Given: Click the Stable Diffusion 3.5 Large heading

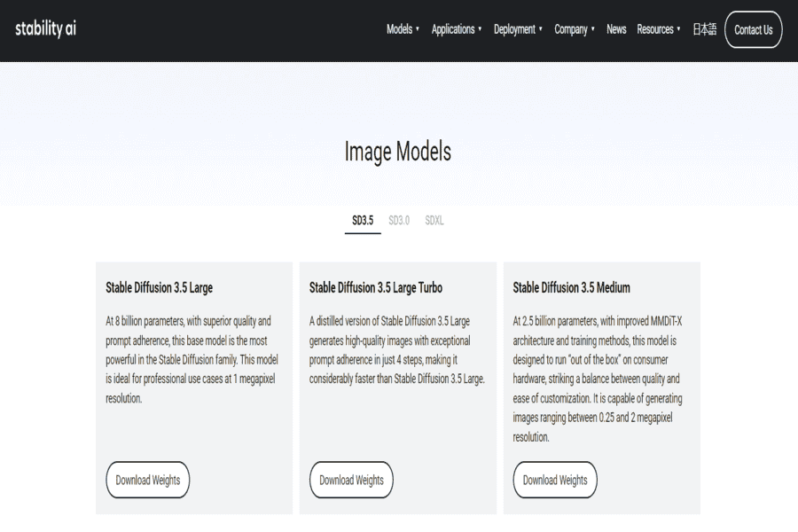Looking at the screenshot, I should [x=160, y=287].
